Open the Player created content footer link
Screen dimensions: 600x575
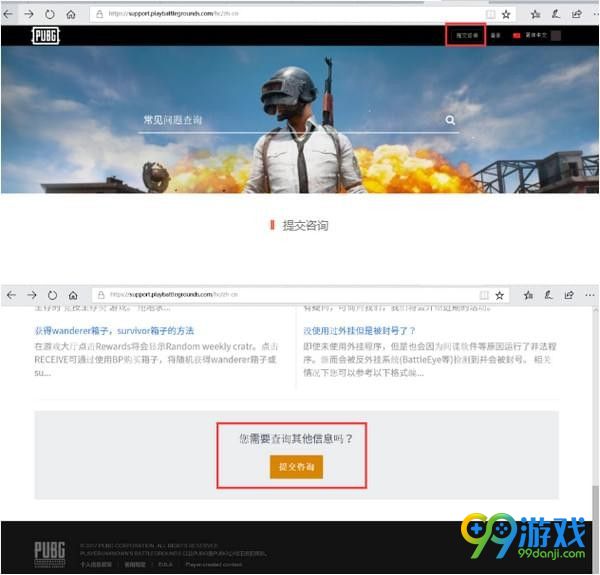click(214, 565)
